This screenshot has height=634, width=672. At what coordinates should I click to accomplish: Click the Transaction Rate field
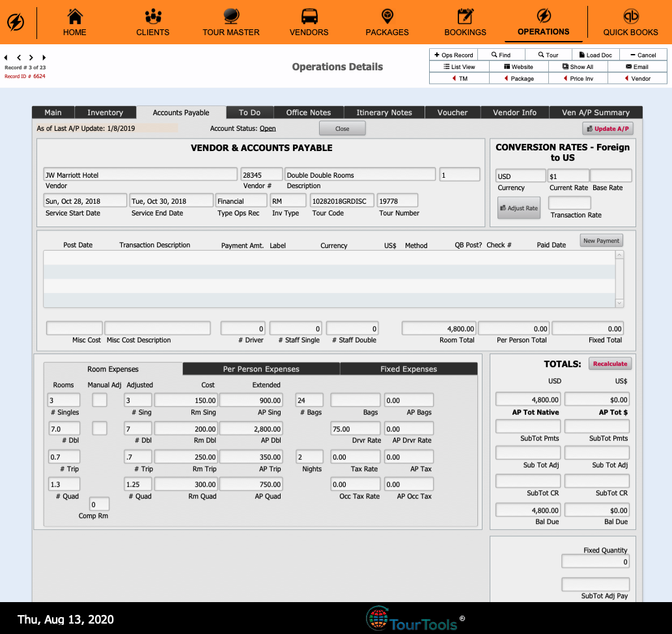point(570,202)
